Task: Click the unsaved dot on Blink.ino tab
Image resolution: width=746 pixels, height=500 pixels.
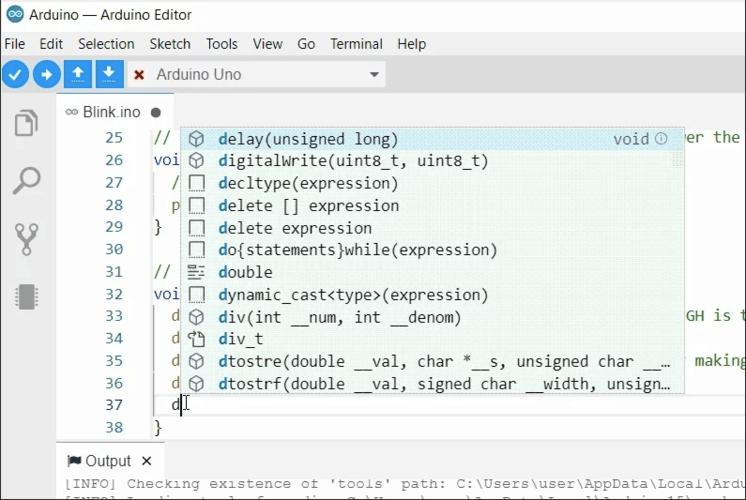Action: tap(156, 113)
